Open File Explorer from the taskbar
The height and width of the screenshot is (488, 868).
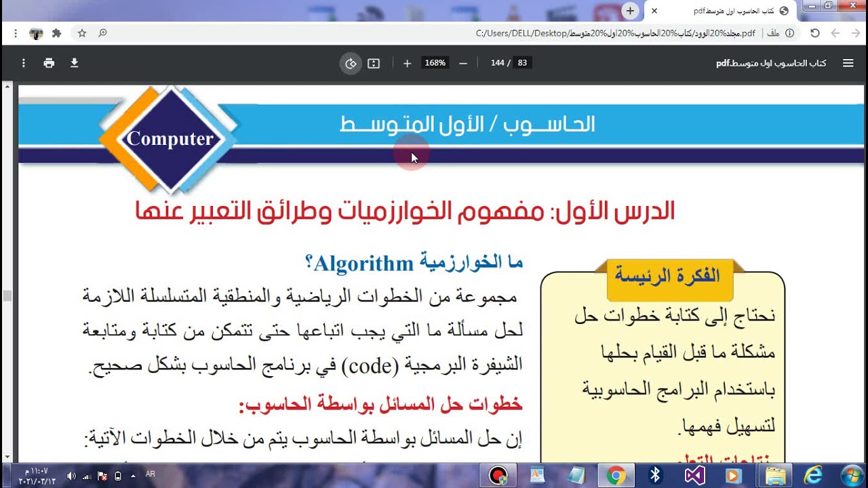(x=774, y=475)
